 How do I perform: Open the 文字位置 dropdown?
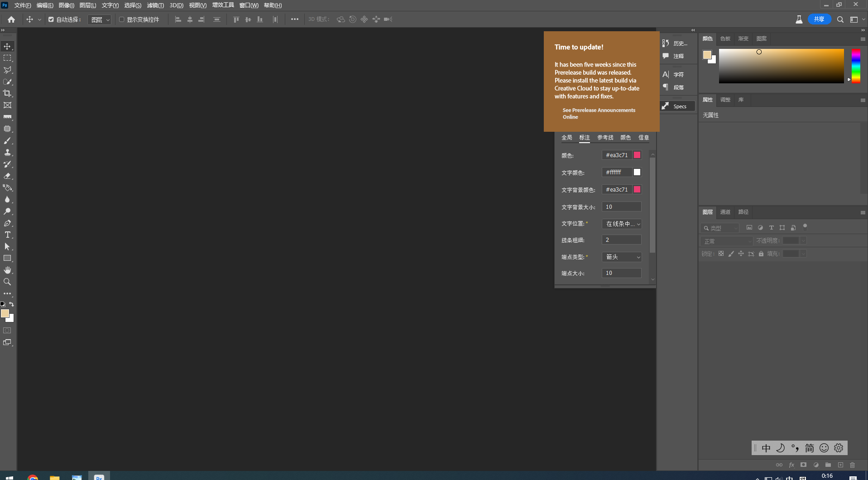tap(622, 224)
